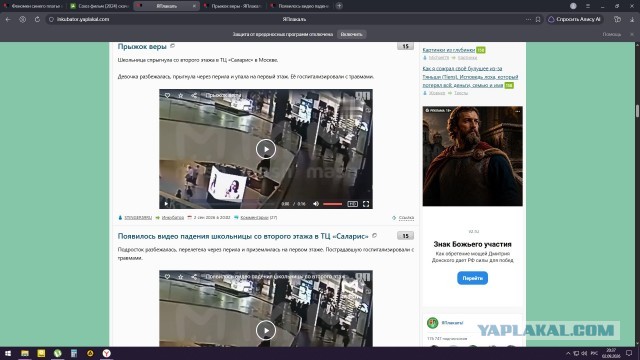This screenshot has width=640, height=360.
Task: Open File Explorer from the taskbar
Action: coord(25,353)
